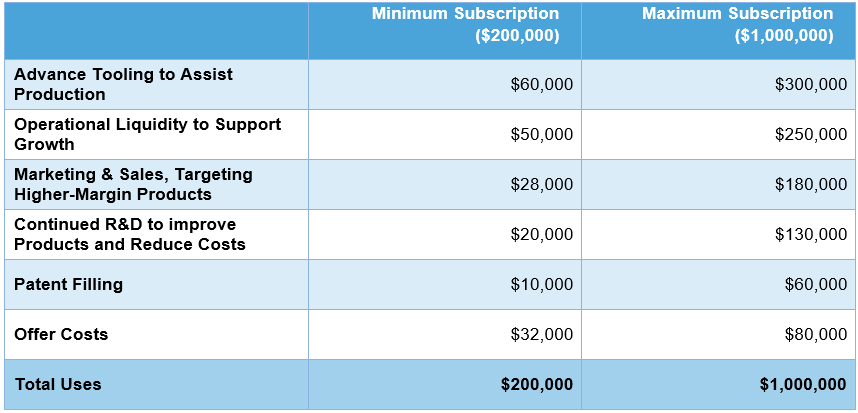Screen dimensions: 858x413
Task: Click the Marketing & Sales row label
Action: pos(133,184)
